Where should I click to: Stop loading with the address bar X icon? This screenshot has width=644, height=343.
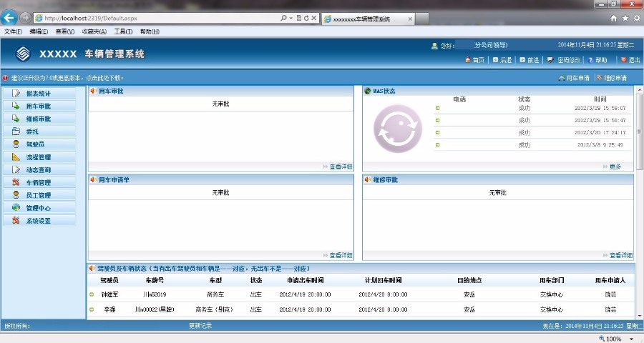pos(314,18)
